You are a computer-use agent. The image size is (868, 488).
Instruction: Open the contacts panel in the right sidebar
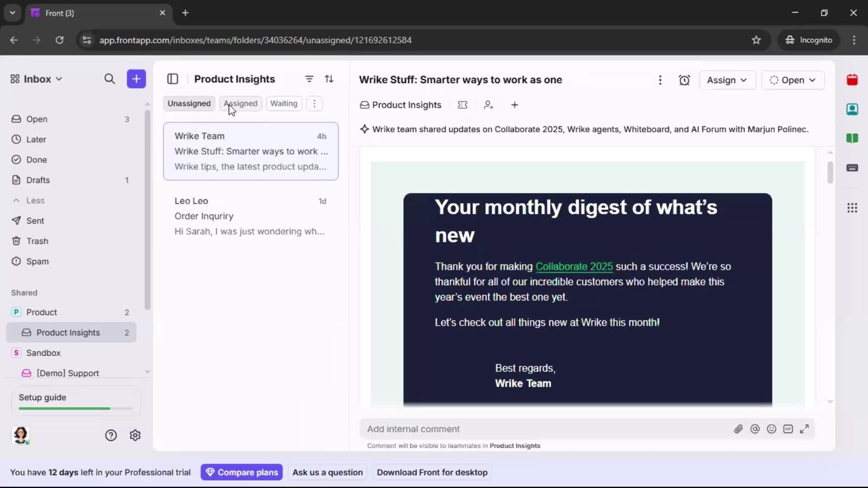[x=853, y=109]
